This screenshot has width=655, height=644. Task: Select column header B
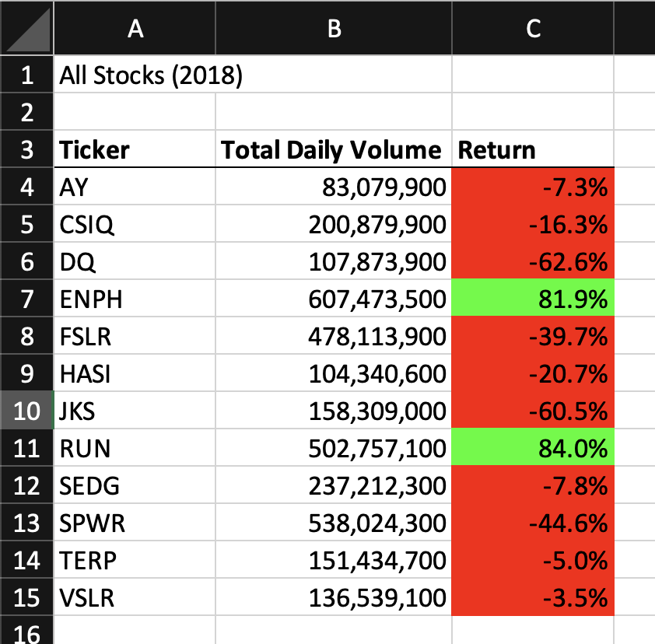tap(333, 27)
